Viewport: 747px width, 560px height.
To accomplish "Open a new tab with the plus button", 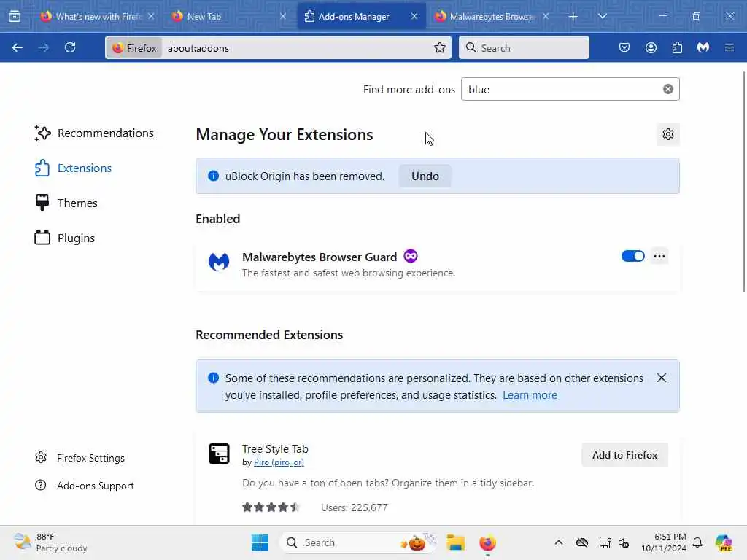I will [x=573, y=17].
